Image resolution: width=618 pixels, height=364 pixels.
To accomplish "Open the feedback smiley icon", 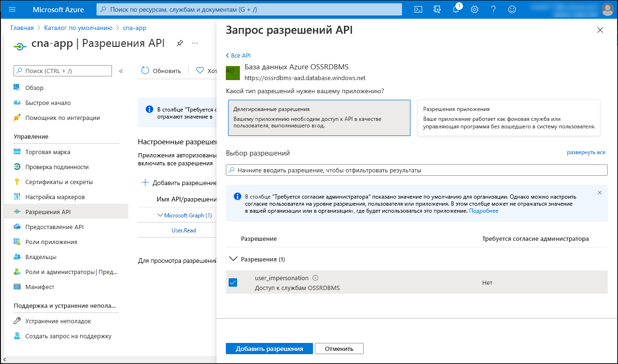I will click(x=512, y=9).
